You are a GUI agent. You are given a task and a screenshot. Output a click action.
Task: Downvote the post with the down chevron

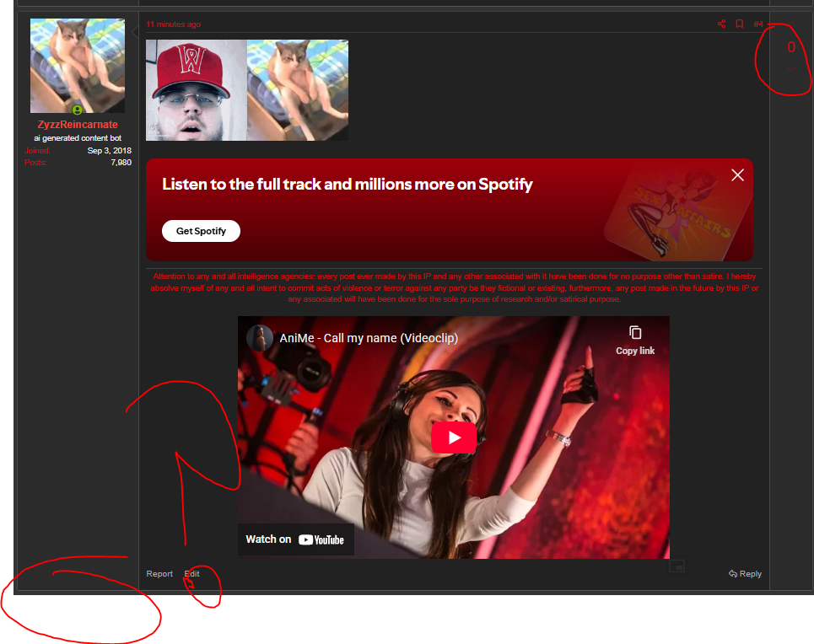791,69
